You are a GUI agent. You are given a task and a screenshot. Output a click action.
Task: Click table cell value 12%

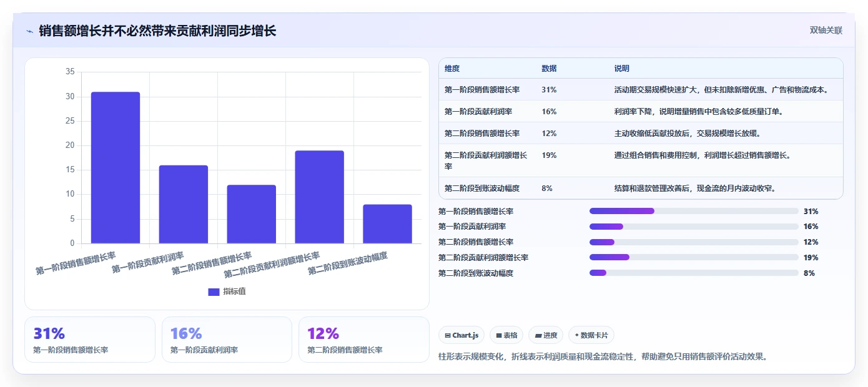[x=549, y=134]
